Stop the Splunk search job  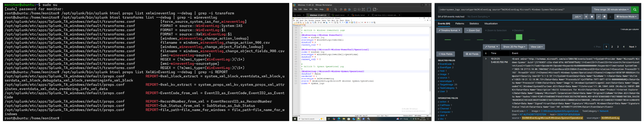click(x=592, y=17)
